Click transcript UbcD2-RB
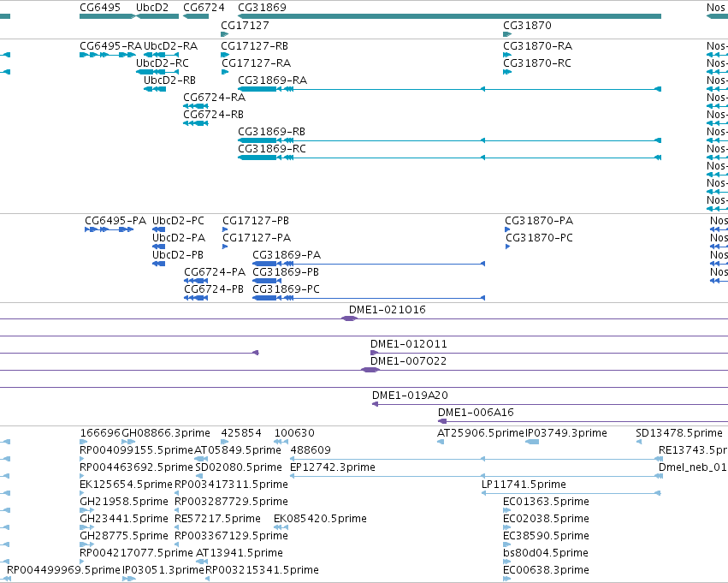 (169, 80)
